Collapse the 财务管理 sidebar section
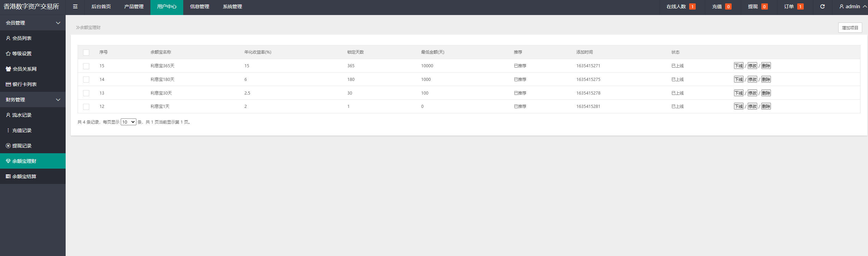This screenshot has width=868, height=256. 58,100
